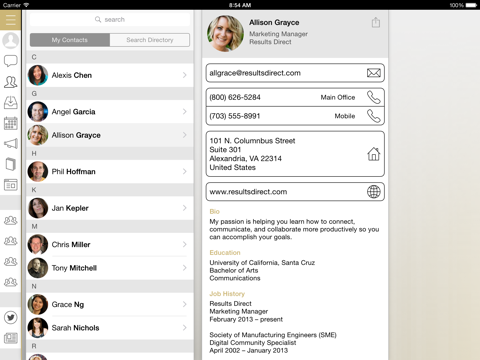Open the email allgrace@resultsdirect.com
Image resolution: width=480 pixels, height=360 pixels.
255,73
